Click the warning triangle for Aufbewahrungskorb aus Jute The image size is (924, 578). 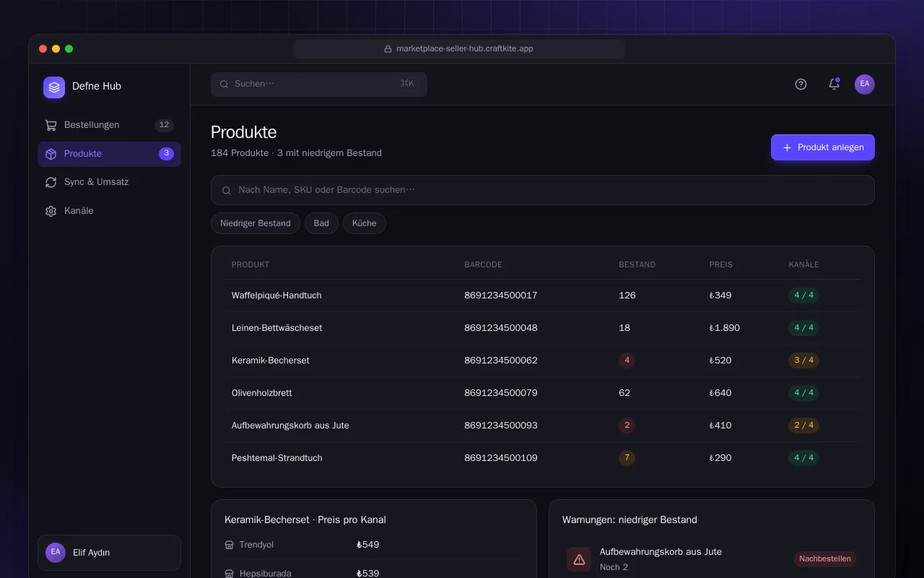pos(579,559)
